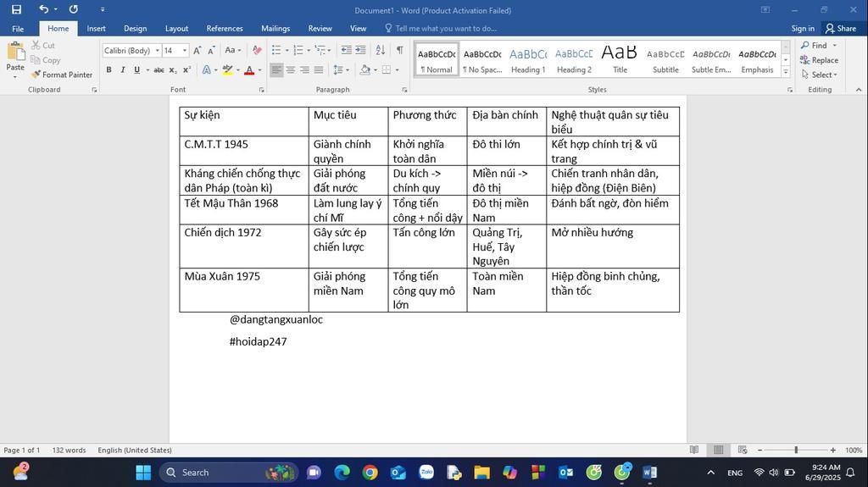Switch to the Review tab
Viewport: 868px width, 487px height.
tap(320, 29)
